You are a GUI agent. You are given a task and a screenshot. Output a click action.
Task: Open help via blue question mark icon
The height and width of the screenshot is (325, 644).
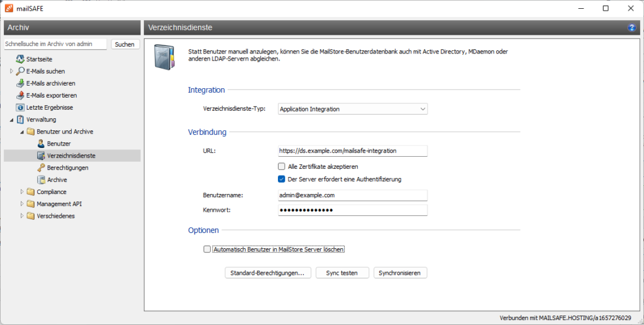[x=631, y=28]
